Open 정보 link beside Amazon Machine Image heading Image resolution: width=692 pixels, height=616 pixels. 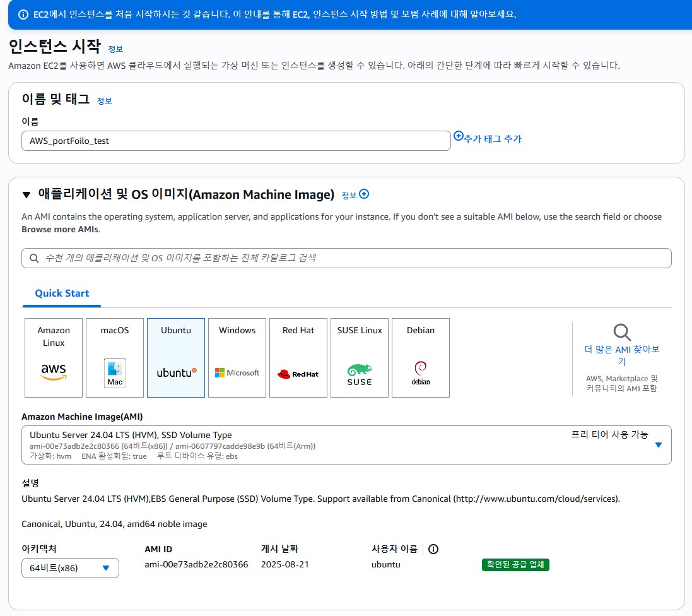point(349,195)
